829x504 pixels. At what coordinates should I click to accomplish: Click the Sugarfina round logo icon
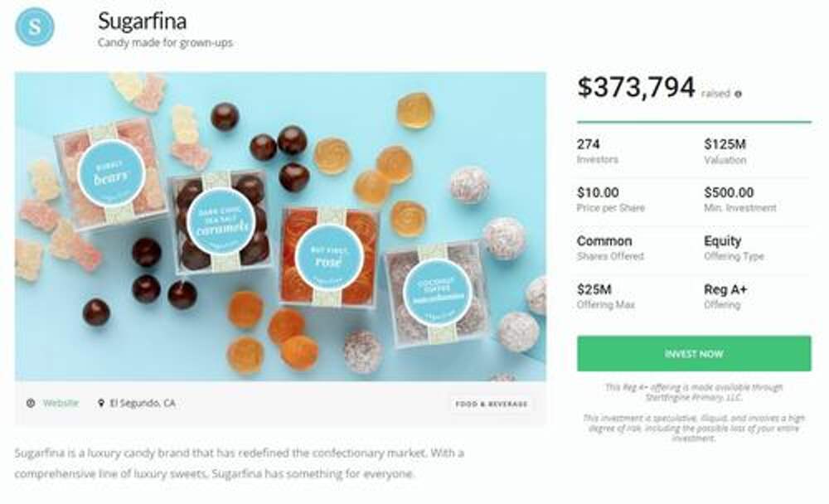[35, 26]
